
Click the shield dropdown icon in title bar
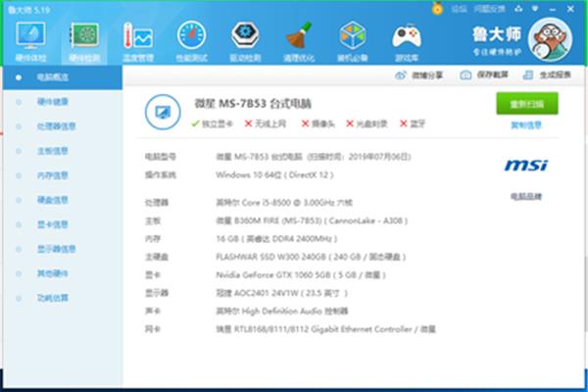click(x=535, y=9)
